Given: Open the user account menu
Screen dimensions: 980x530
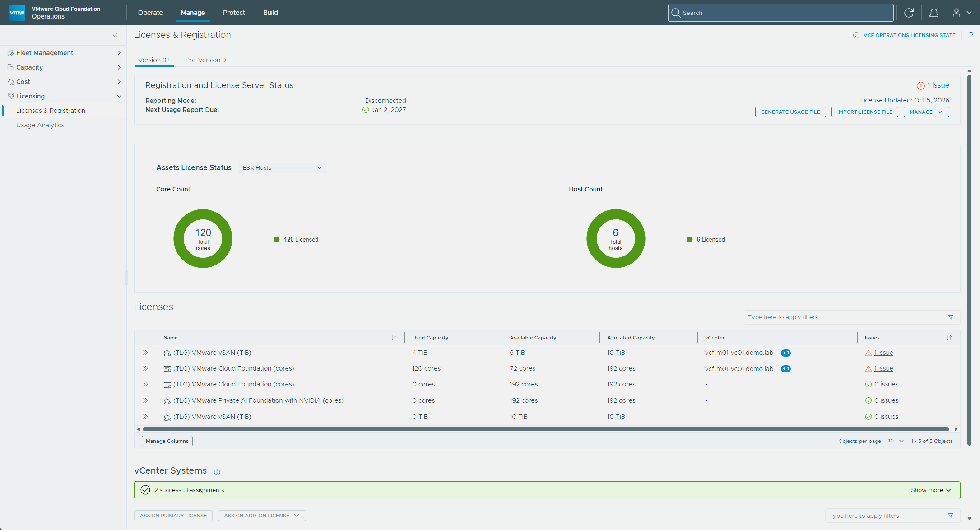Looking at the screenshot, I should (x=961, y=13).
